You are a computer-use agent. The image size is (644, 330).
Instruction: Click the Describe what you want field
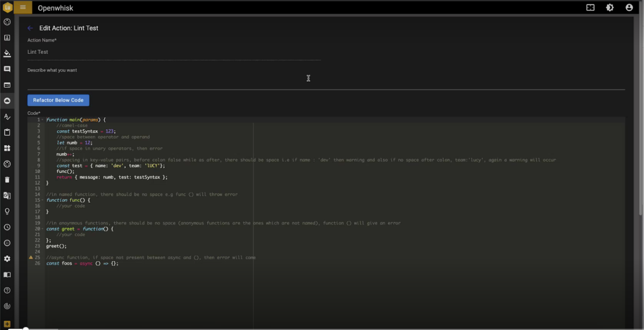(326, 81)
